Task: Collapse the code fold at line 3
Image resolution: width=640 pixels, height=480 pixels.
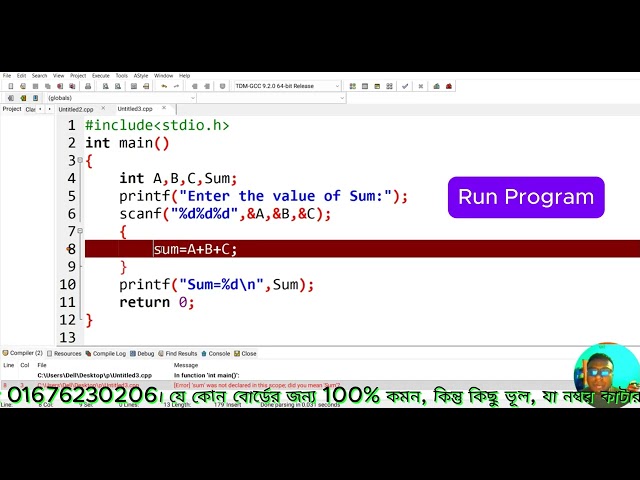Action: point(80,160)
